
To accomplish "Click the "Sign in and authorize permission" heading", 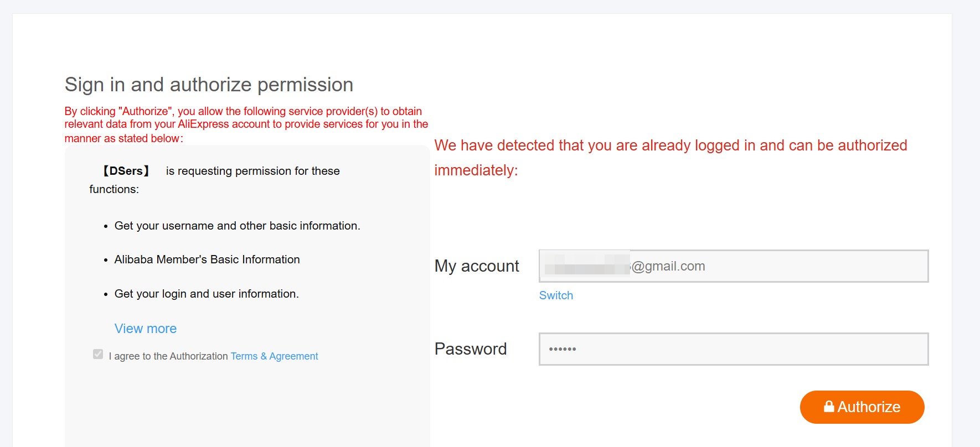I will point(209,85).
